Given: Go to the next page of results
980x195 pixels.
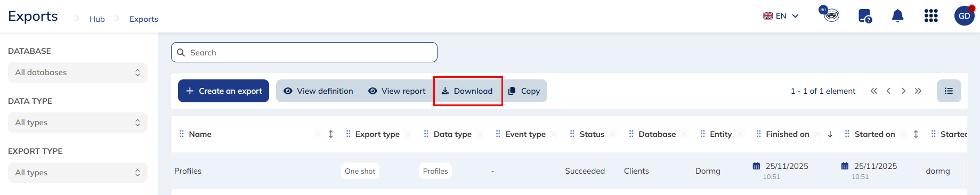Looking at the screenshot, I should coord(903,91).
